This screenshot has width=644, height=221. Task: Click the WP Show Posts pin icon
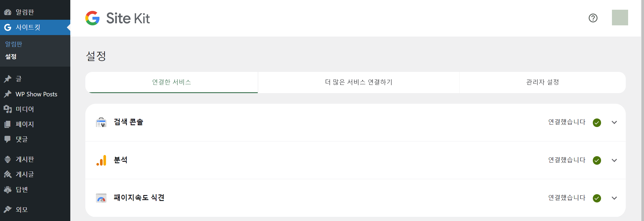8,94
